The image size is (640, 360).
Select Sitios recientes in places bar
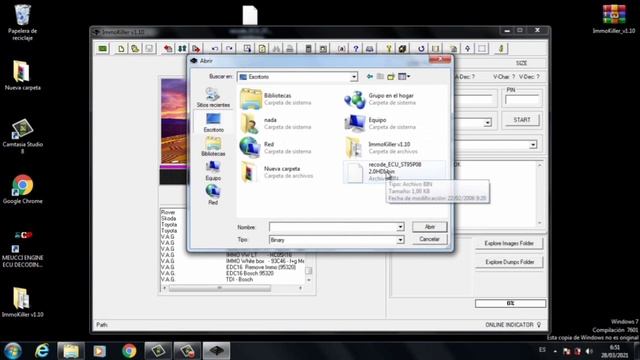(213, 98)
